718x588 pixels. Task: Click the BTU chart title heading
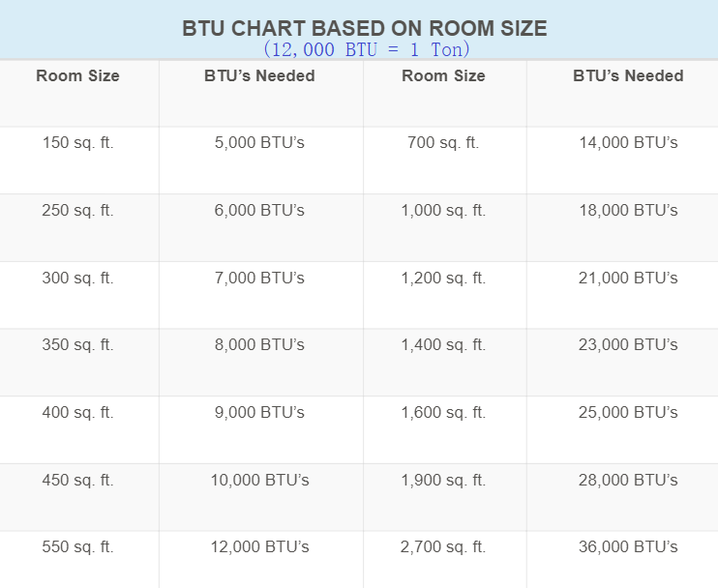click(x=365, y=29)
